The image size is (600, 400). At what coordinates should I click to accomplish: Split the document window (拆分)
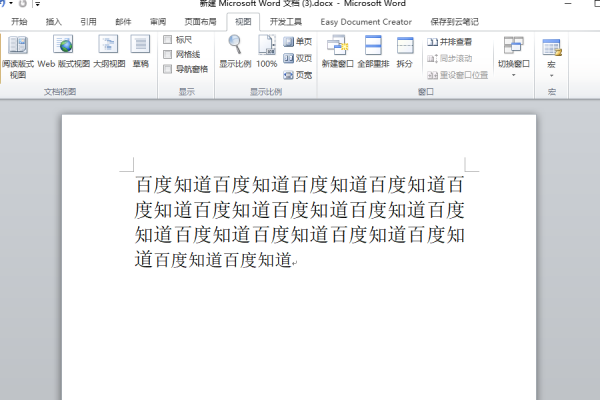404,52
